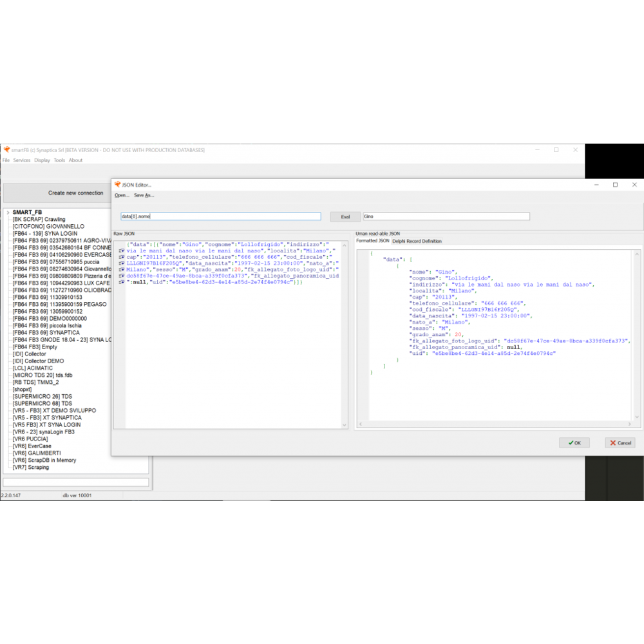Click the wrap marker before 'via le mani'
Viewport: 644px width, 644px height.
pyautogui.click(x=122, y=251)
